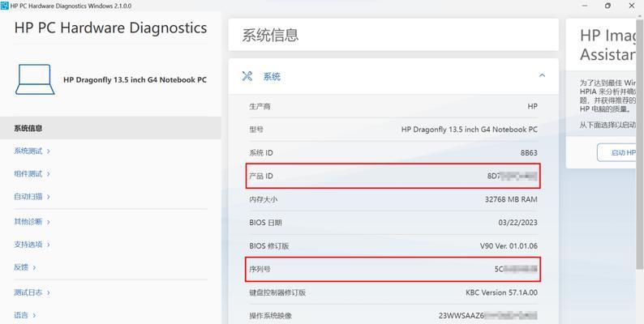644x324 pixels.
Task: Open 支持选项 menu item
Action: (32, 245)
